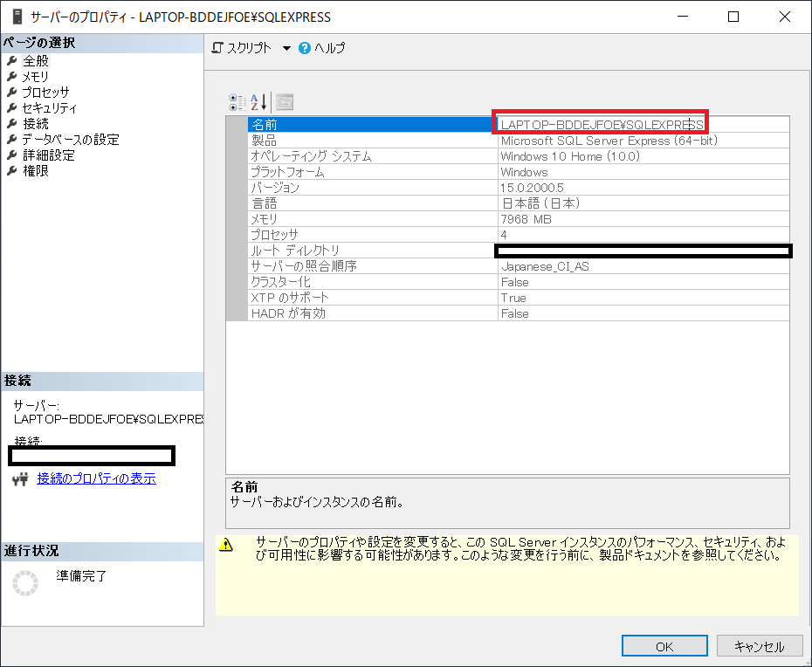Select the 接続 page wrench icon

12,124
